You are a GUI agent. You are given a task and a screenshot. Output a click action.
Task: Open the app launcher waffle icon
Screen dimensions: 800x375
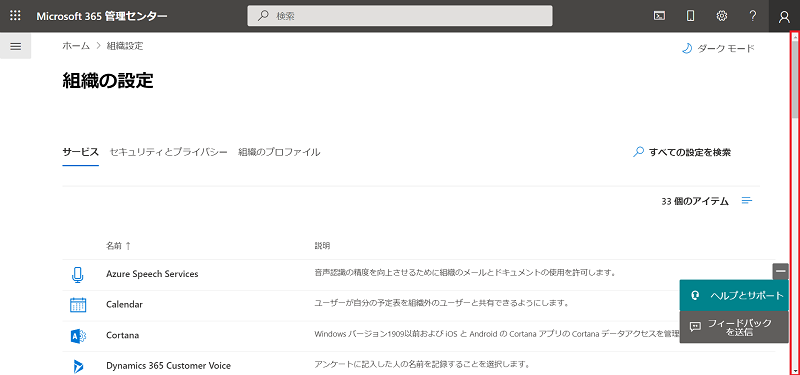[15, 16]
